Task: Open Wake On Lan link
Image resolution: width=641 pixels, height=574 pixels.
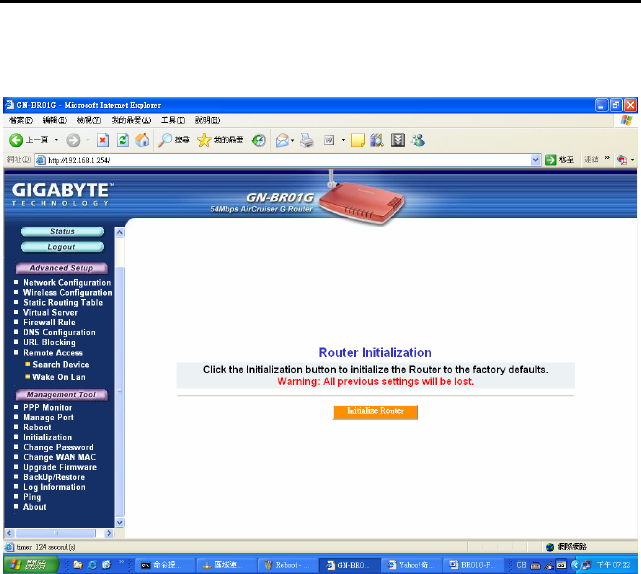Action: tap(59, 377)
